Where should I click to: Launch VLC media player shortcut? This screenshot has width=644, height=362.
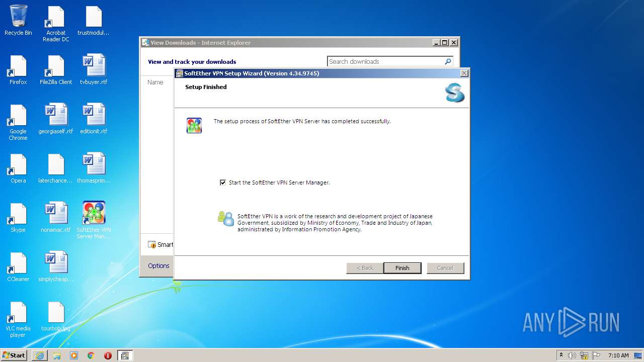point(18,319)
